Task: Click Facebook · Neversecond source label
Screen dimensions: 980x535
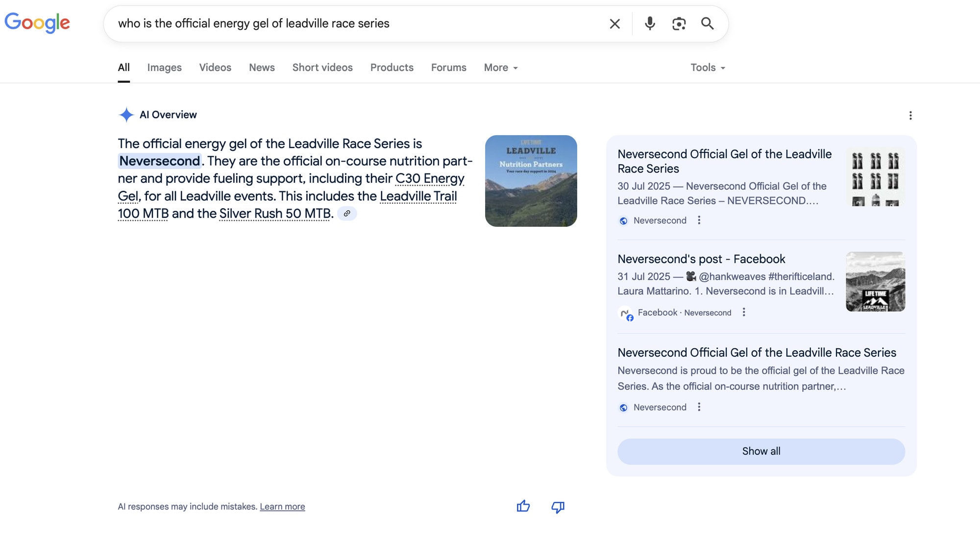Action: (x=685, y=313)
